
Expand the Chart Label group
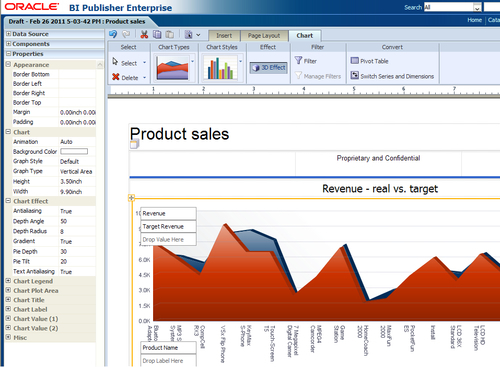(x=8, y=309)
